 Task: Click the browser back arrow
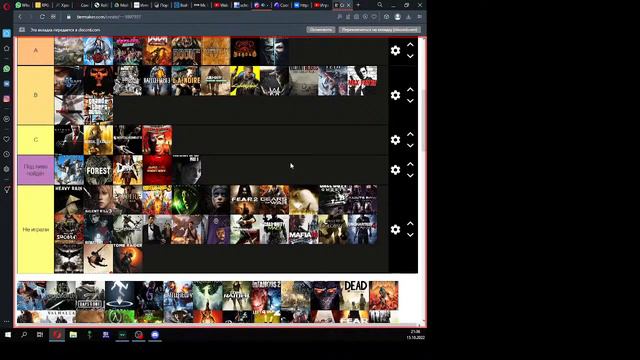point(20,17)
